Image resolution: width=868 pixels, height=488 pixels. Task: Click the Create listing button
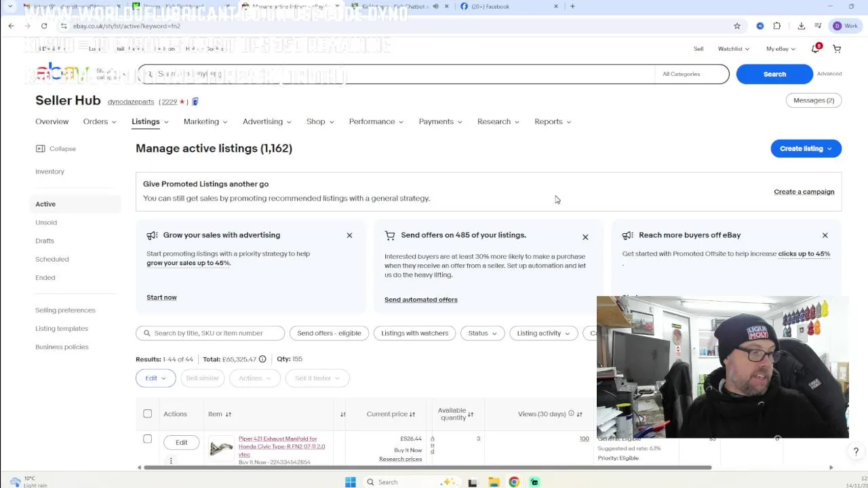pyautogui.click(x=806, y=148)
